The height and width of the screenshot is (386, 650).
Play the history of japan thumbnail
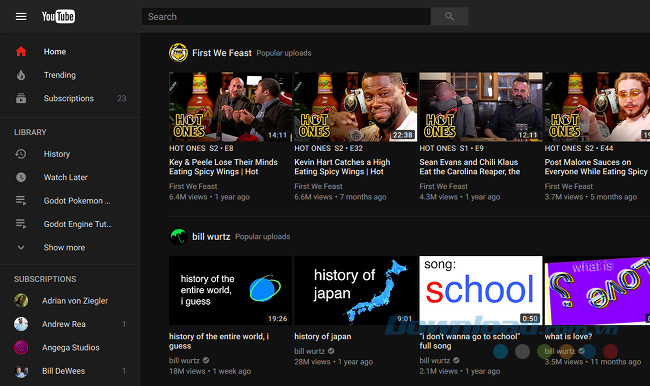[356, 290]
